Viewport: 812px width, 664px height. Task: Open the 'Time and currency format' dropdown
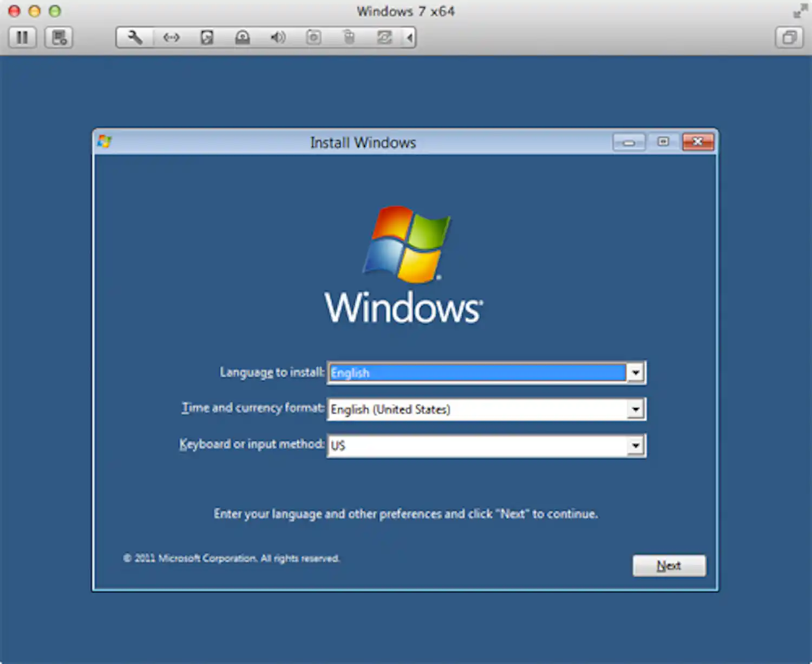pyautogui.click(x=636, y=409)
